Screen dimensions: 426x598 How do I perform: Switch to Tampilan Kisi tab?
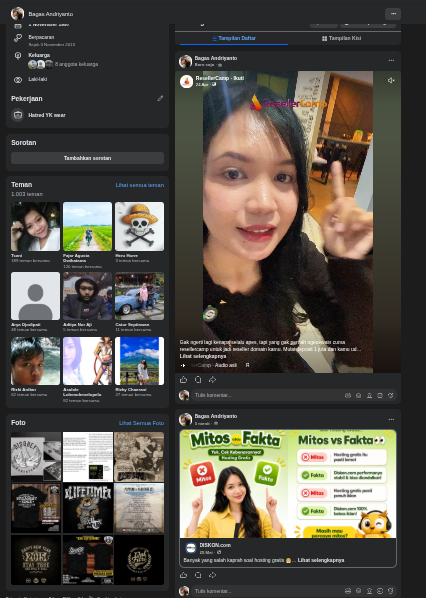coord(341,38)
